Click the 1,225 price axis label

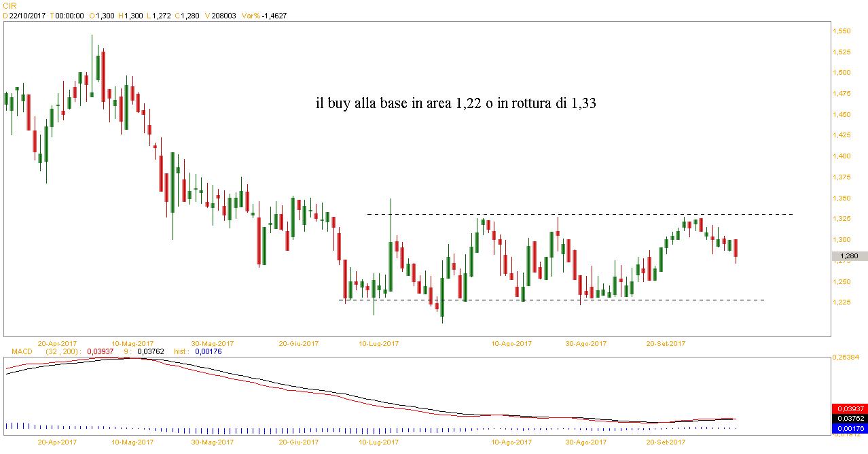(x=843, y=302)
